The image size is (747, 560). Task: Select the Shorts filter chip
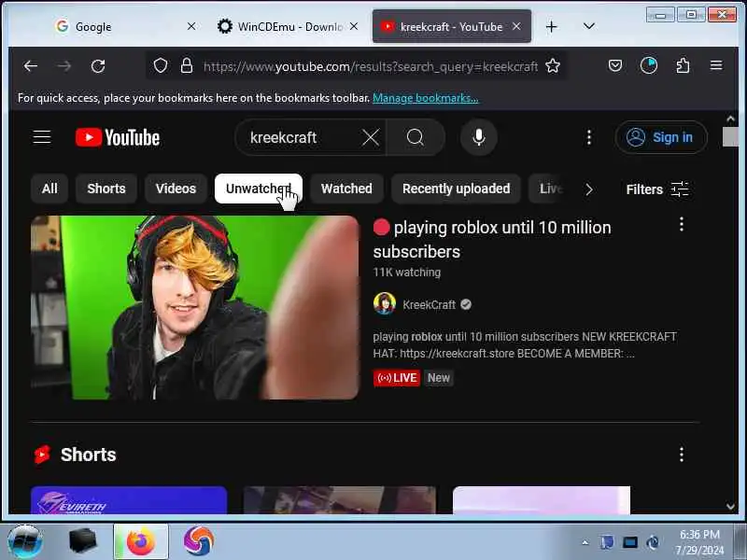[x=106, y=189]
